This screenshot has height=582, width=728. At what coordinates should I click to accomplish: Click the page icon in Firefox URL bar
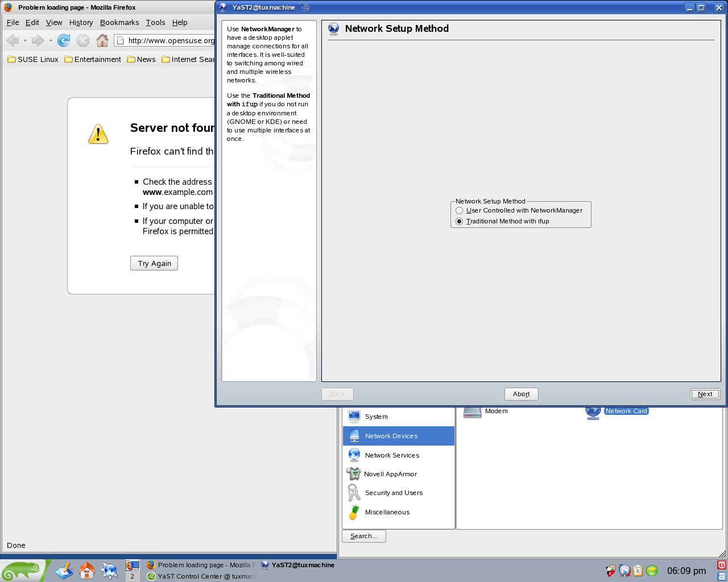coord(121,40)
